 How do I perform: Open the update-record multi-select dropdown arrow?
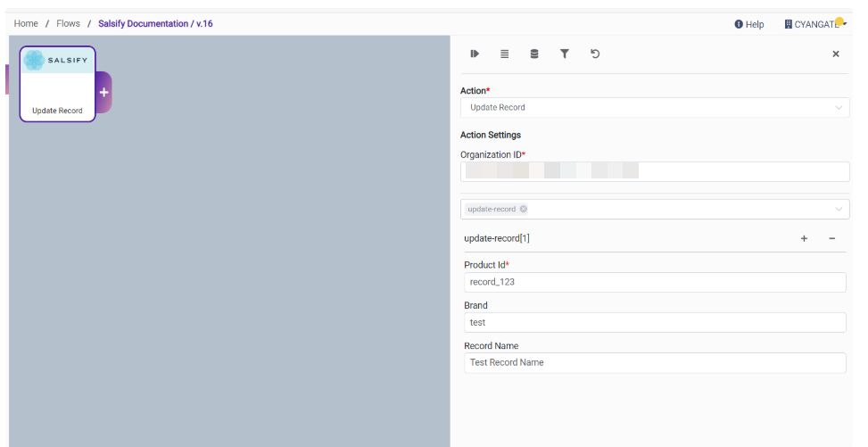pyautogui.click(x=838, y=209)
